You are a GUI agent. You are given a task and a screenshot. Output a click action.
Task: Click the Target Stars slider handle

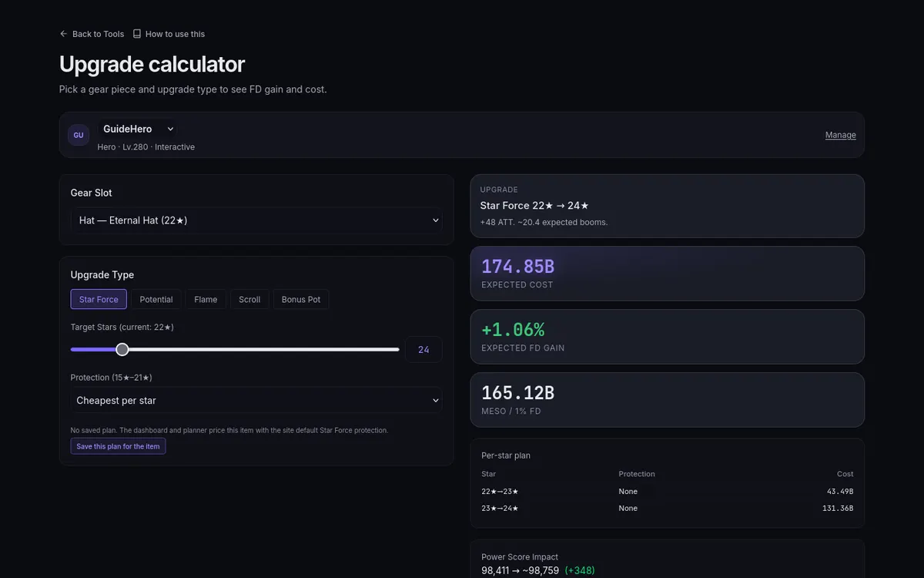[122, 349]
